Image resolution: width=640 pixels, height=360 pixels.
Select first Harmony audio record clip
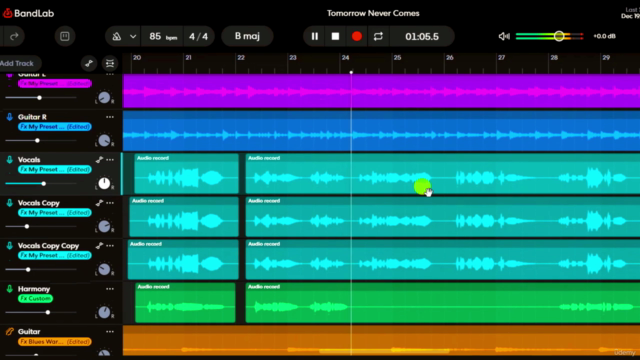tap(185, 302)
